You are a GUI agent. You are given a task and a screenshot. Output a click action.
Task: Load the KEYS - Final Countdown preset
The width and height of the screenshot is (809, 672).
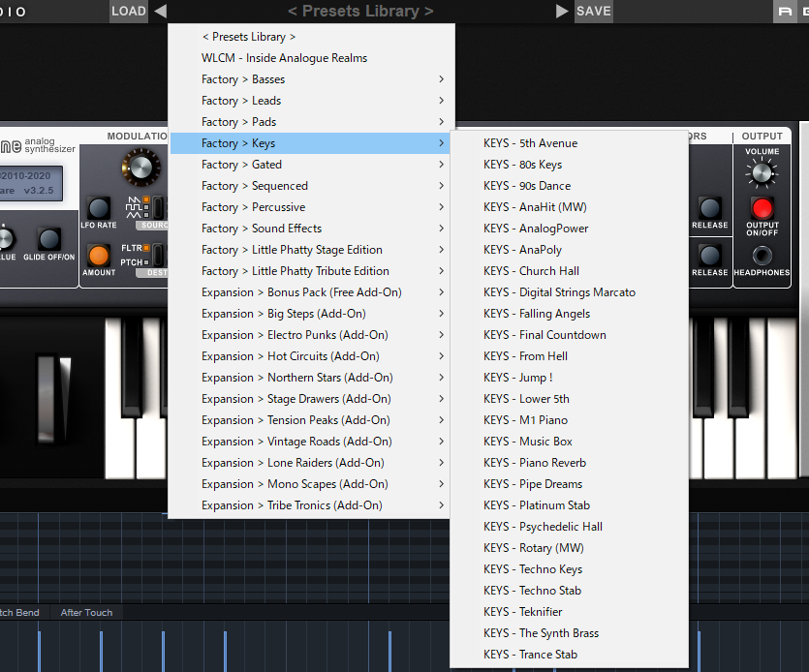pyautogui.click(x=570, y=335)
